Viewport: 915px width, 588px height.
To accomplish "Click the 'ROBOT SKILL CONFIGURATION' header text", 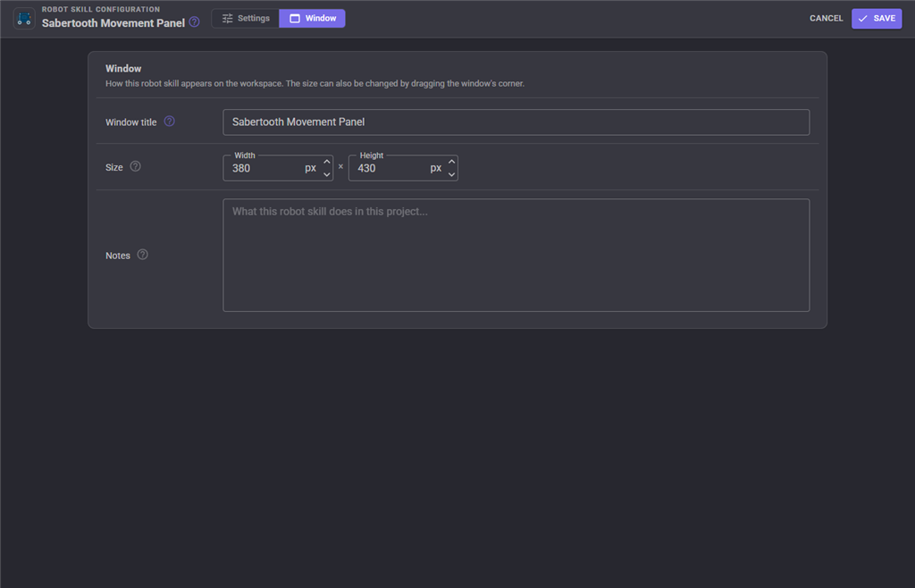I will point(101,9).
